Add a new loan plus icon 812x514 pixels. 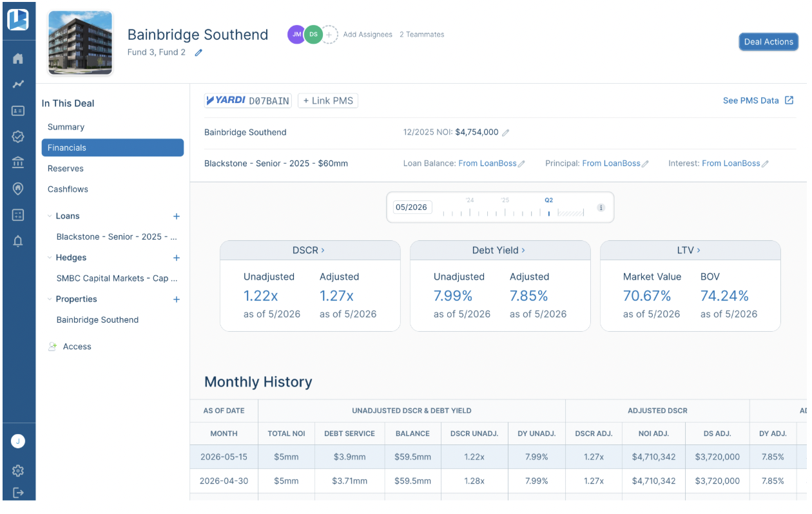(177, 216)
